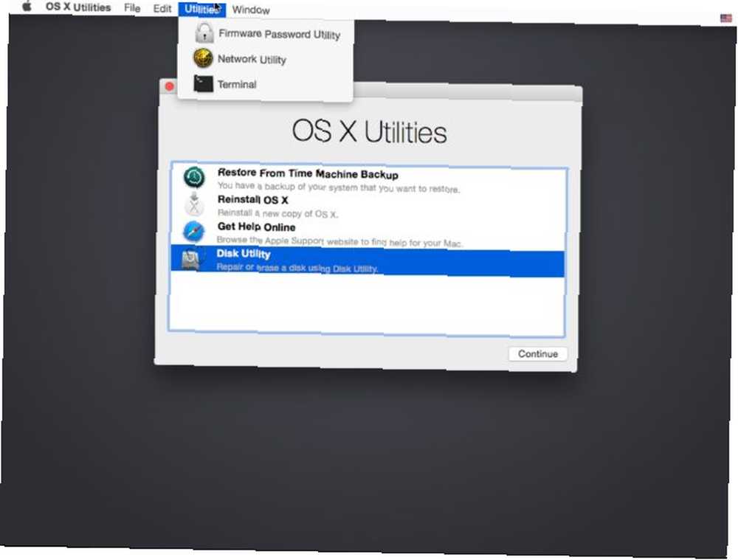Click the Safari compass icon
Image resolution: width=738 pixels, height=560 pixels.
(x=194, y=232)
